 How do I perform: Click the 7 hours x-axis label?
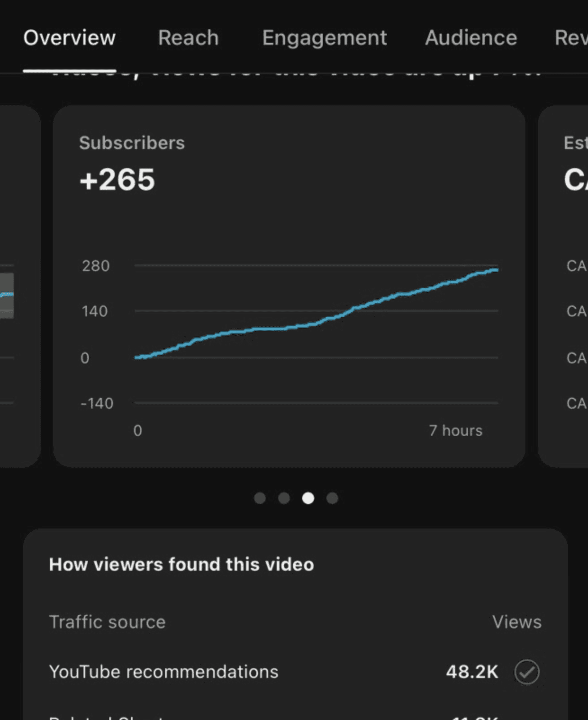click(x=456, y=431)
